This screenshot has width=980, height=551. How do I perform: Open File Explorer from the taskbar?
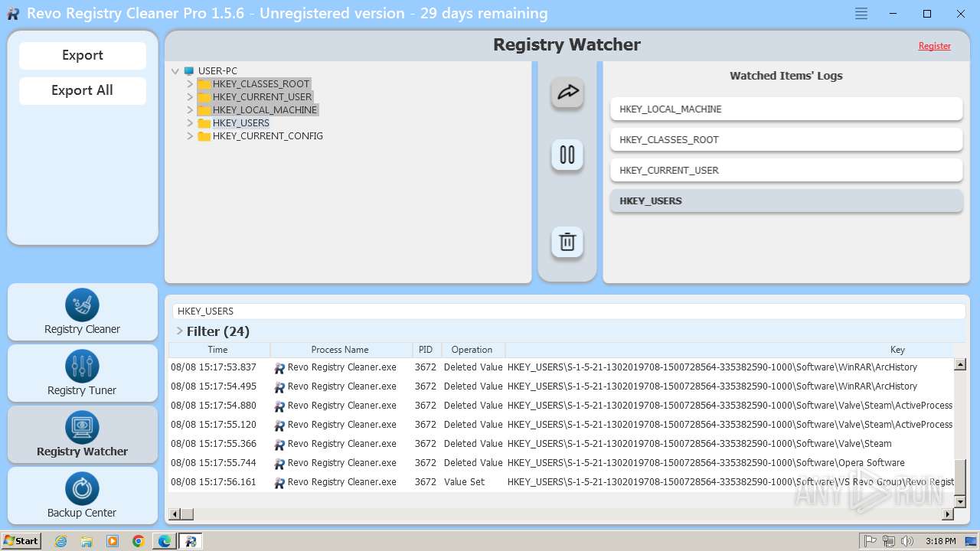[87, 541]
